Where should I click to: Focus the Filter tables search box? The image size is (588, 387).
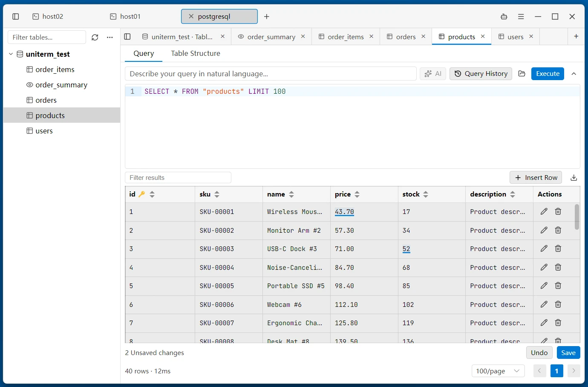[47, 38]
